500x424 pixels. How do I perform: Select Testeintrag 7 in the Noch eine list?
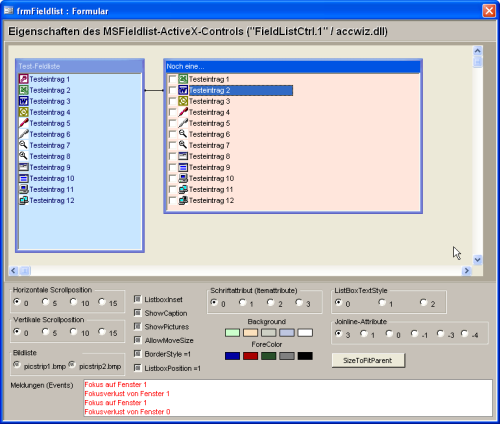[x=209, y=145]
